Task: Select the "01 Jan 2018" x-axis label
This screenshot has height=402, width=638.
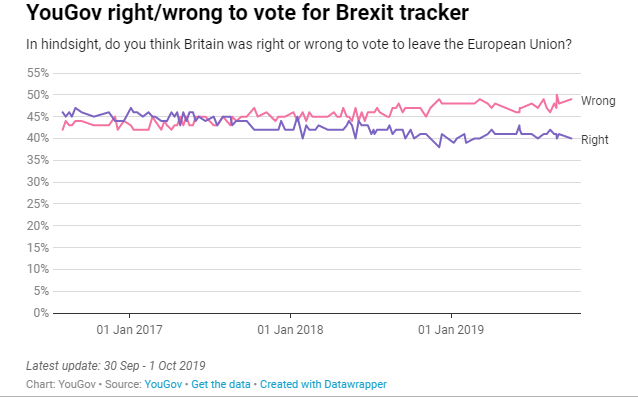Action: click(290, 329)
